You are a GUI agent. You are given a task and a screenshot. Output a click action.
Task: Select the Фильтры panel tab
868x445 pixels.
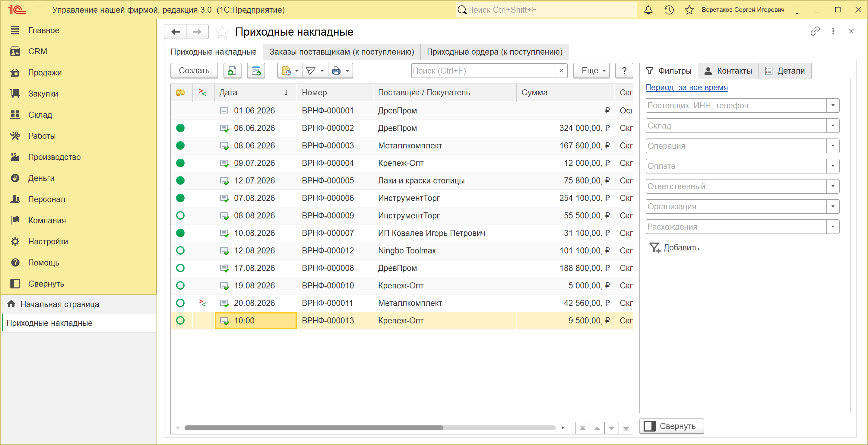pyautogui.click(x=669, y=71)
